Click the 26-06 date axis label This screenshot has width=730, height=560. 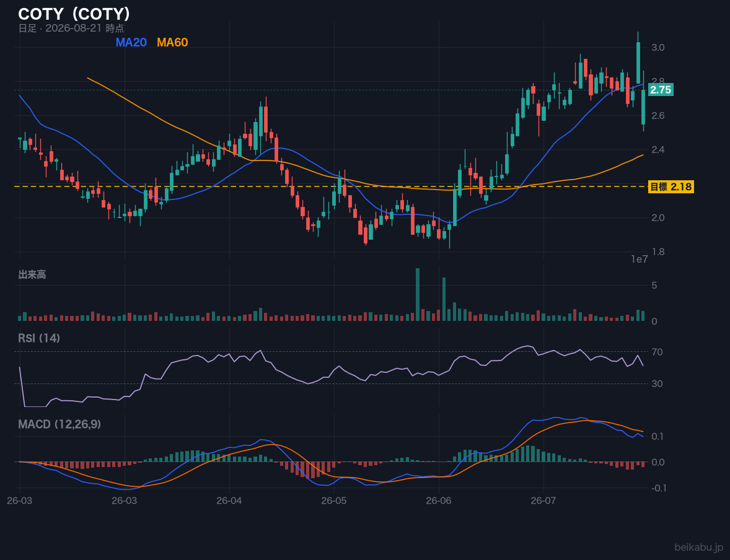coord(439,501)
